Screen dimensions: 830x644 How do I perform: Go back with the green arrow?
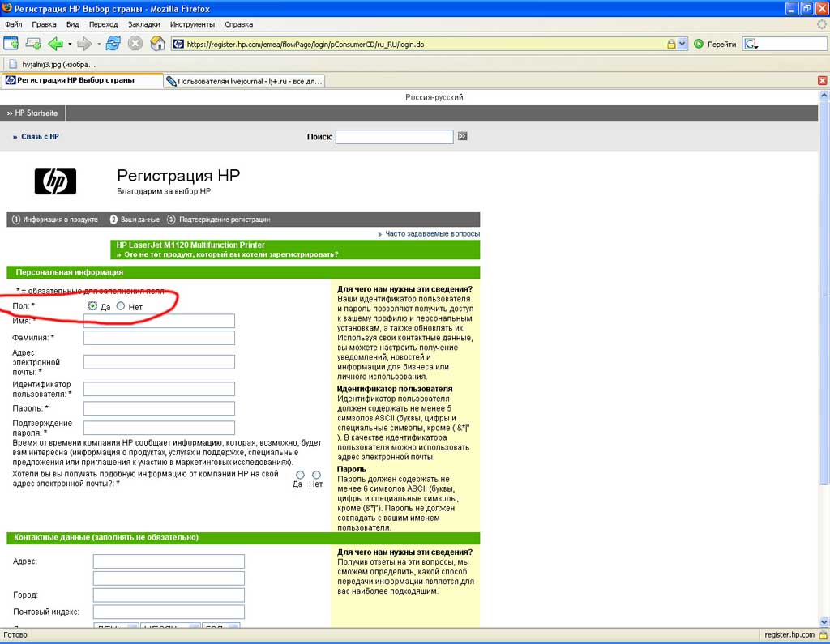[x=55, y=44]
